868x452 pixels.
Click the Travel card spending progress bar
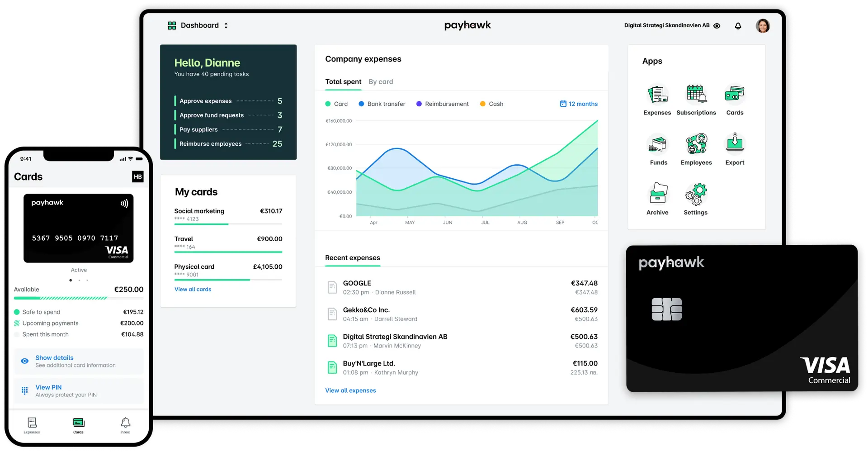coord(228,252)
